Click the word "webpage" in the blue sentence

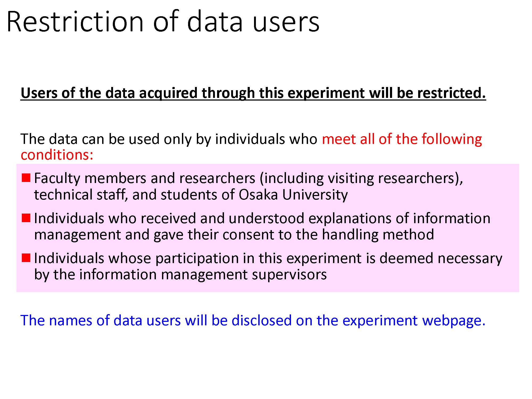(454, 320)
